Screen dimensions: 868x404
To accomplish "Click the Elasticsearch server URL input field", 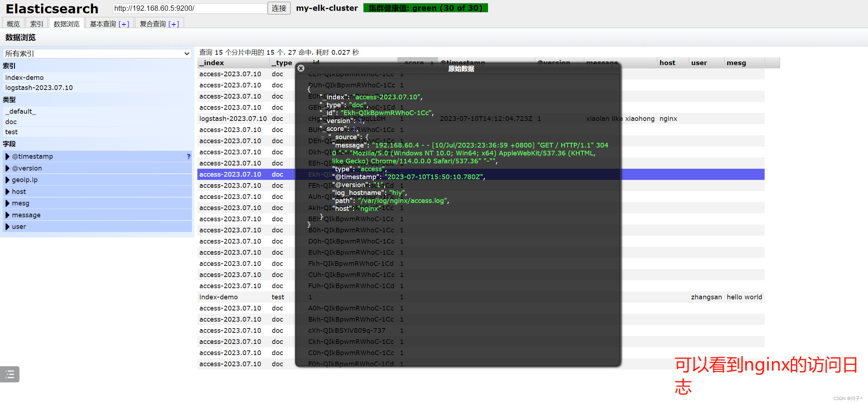I will tap(189, 8).
